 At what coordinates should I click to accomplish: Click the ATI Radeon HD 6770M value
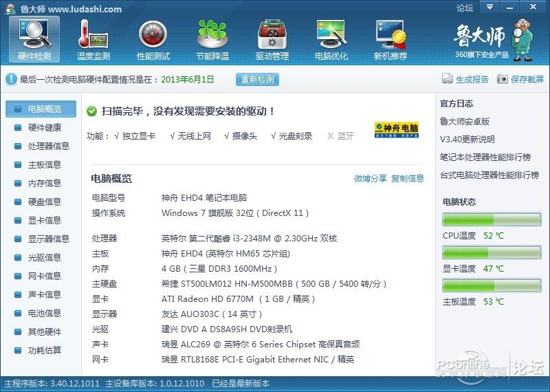(238, 299)
